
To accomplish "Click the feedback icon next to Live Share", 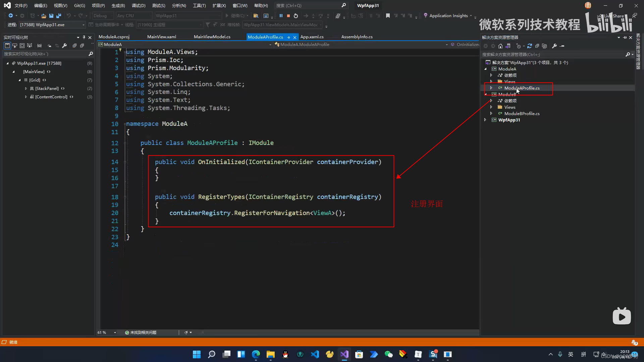I will (x=635, y=16).
